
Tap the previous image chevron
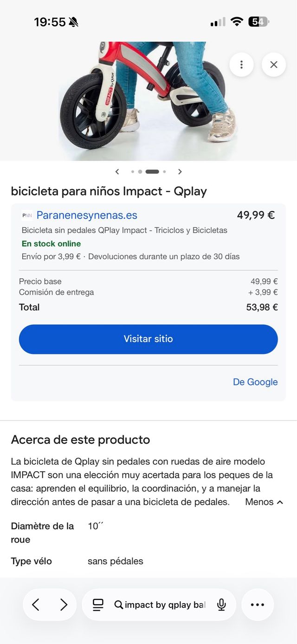(x=117, y=171)
